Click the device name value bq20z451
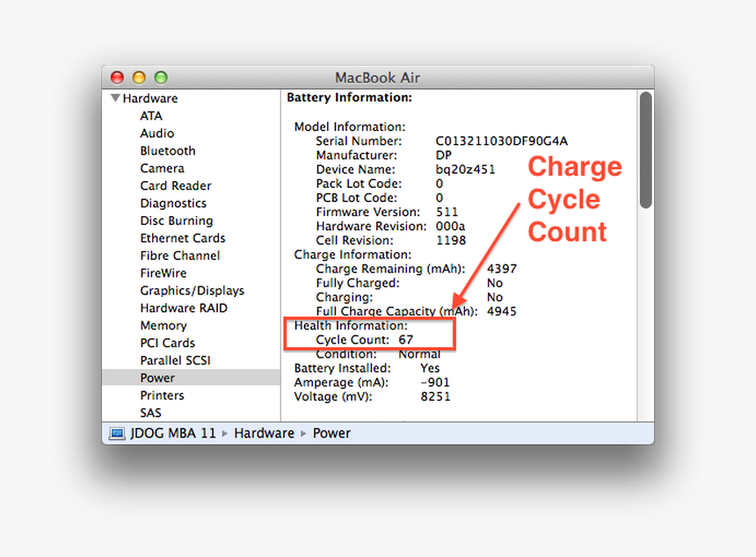The width and height of the screenshot is (756, 557). click(465, 170)
